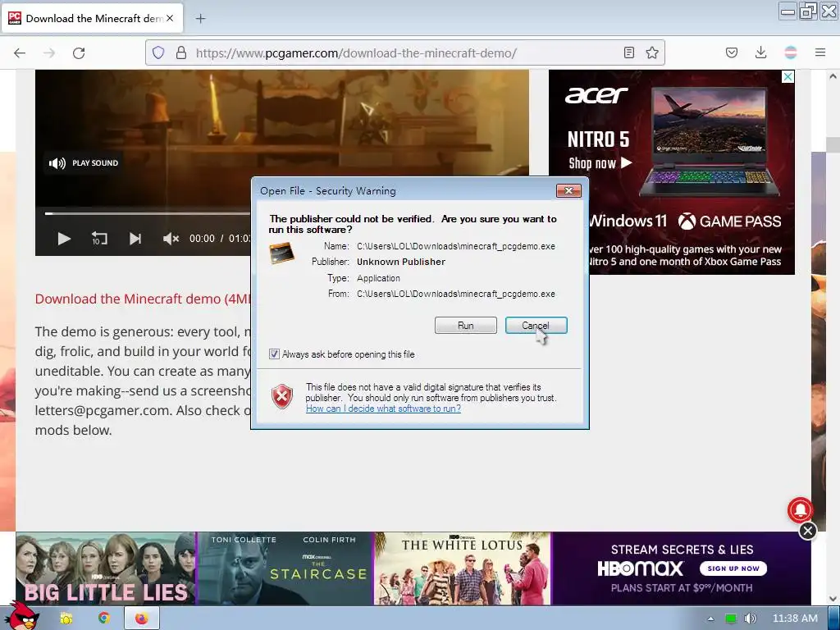Bookmark this page with the star icon
This screenshot has width=840, height=630.
click(x=652, y=52)
